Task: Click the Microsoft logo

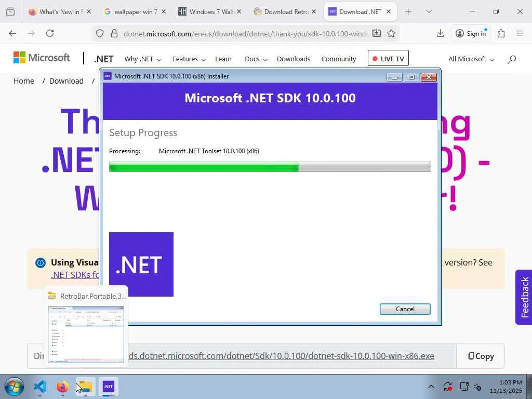Action: pos(42,58)
